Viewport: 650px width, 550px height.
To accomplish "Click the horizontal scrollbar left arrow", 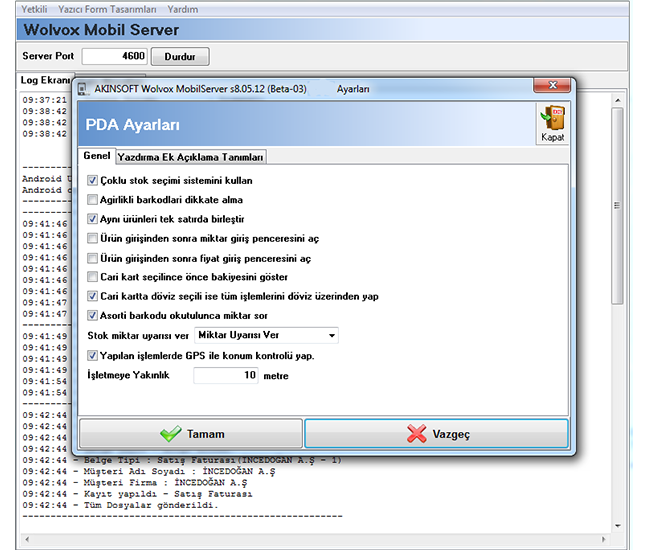I will click(27, 539).
